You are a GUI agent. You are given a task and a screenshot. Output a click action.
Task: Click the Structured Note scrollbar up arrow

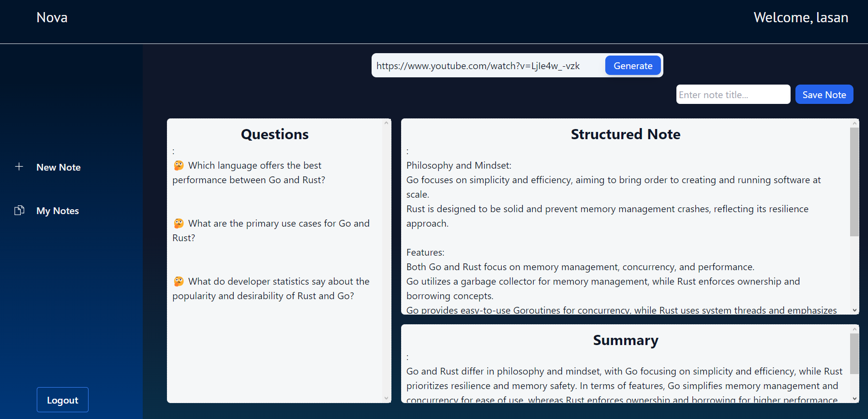(x=854, y=123)
